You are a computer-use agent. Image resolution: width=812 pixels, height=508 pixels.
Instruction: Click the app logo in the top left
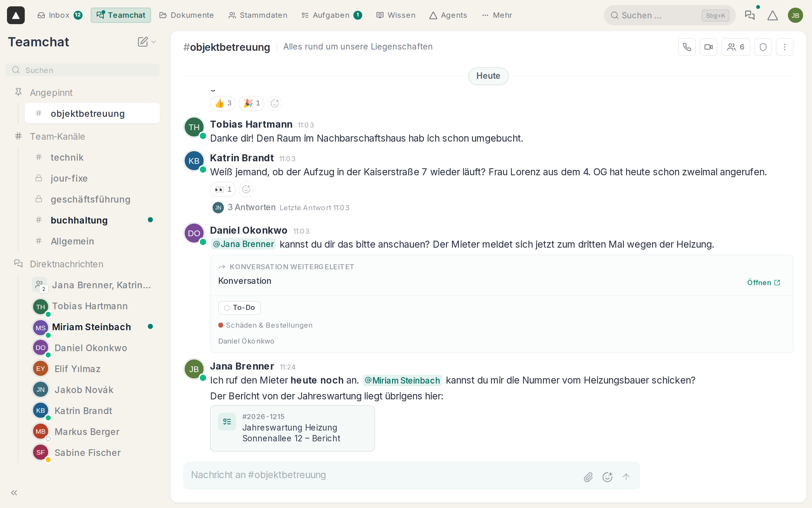click(x=16, y=15)
